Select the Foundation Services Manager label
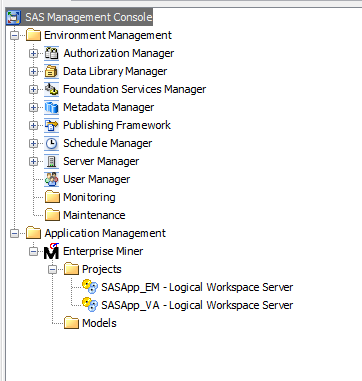This screenshot has width=362, height=381. click(x=135, y=89)
